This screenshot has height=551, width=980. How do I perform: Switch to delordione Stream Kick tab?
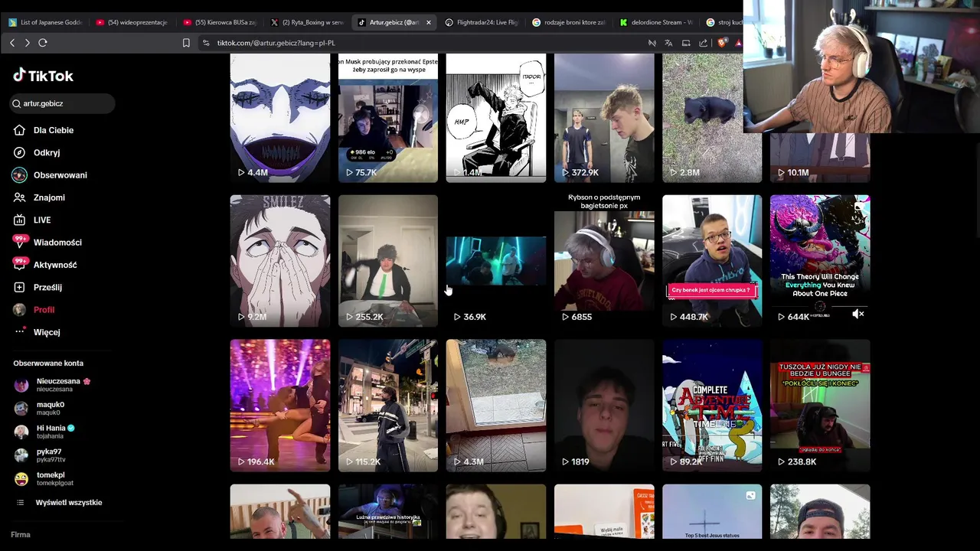coord(656,22)
